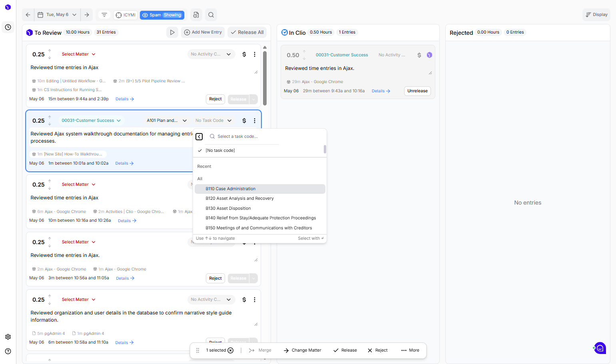Open three-dot menu on first entry
Image resolution: width=616 pixels, height=364 pixels.
(x=255, y=54)
